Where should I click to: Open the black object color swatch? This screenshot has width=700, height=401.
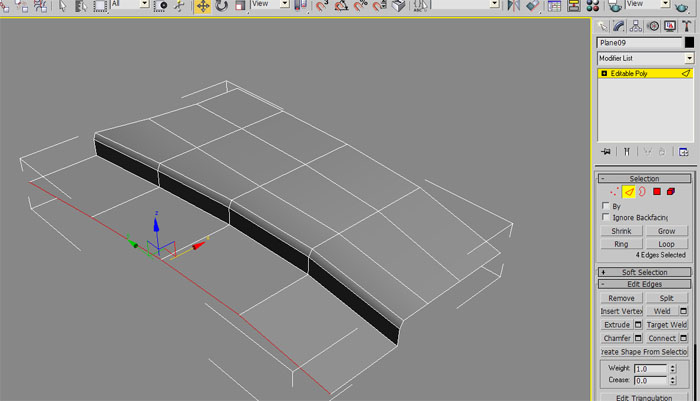coord(689,42)
